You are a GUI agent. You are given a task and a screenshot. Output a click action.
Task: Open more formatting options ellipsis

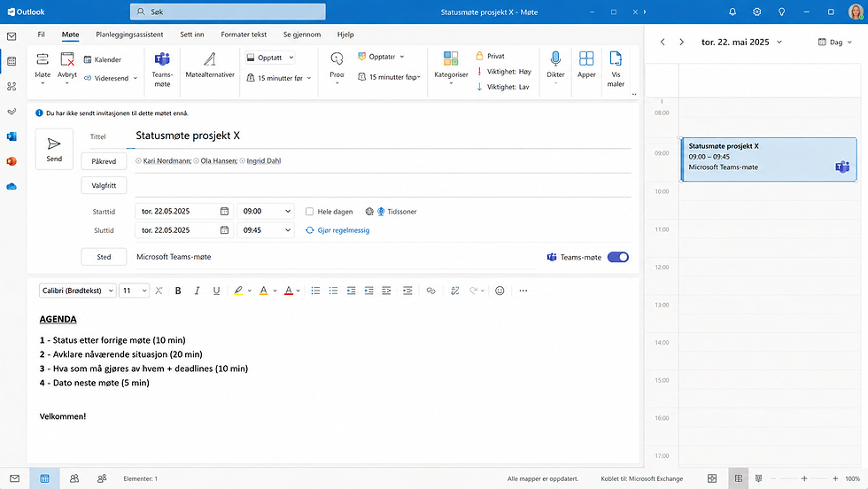(x=523, y=291)
